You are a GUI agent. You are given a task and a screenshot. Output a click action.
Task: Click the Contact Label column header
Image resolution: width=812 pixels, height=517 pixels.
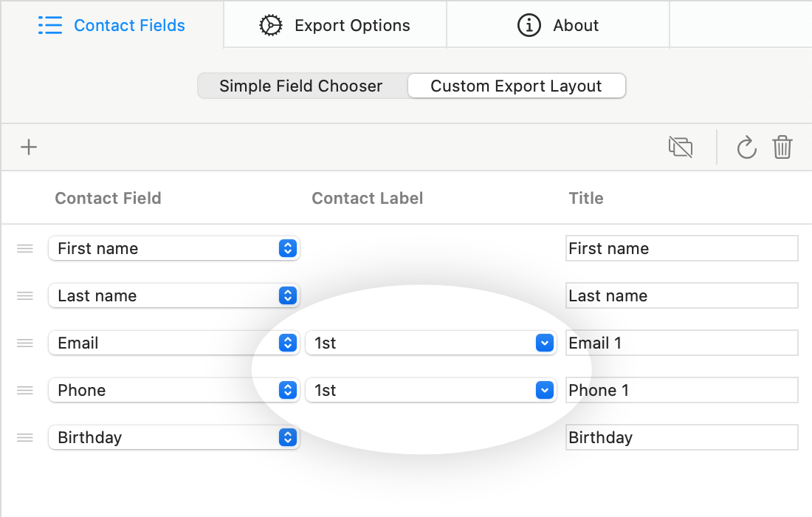click(367, 198)
